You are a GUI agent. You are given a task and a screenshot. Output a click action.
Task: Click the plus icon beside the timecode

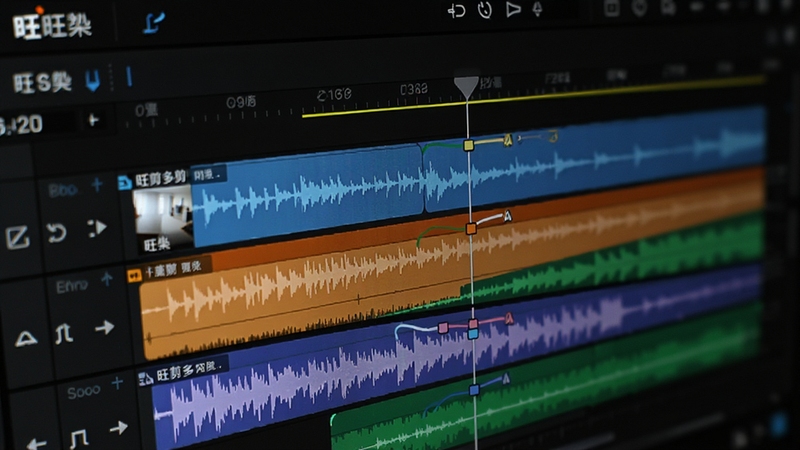click(93, 120)
